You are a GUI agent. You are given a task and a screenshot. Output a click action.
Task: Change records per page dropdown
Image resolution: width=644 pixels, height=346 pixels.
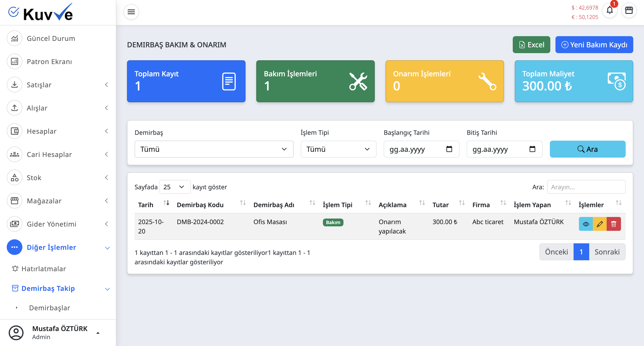click(175, 187)
